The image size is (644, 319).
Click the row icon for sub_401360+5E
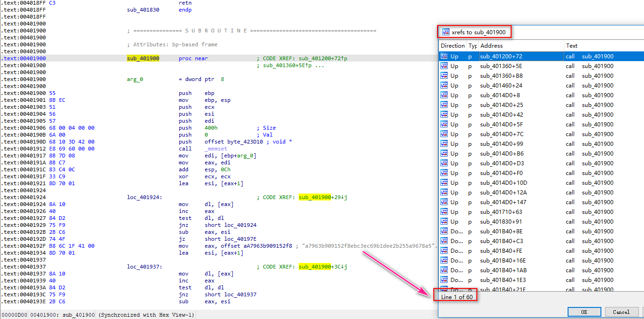point(444,66)
